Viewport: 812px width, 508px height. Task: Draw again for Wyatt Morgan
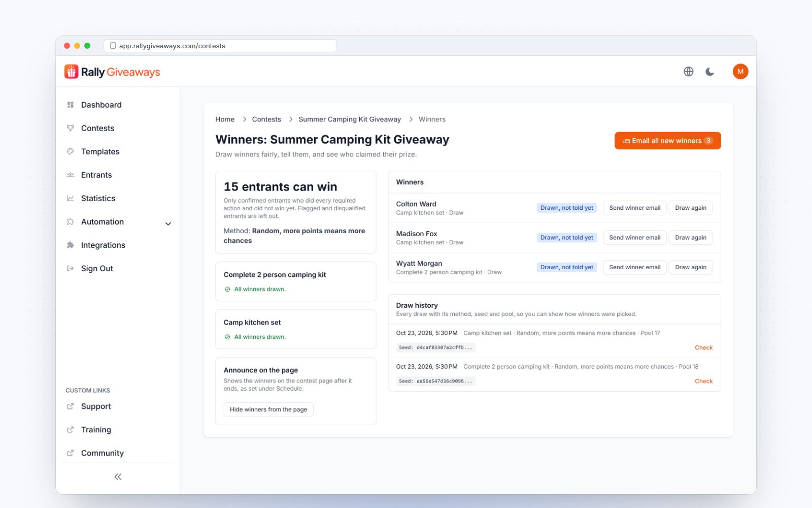point(691,267)
